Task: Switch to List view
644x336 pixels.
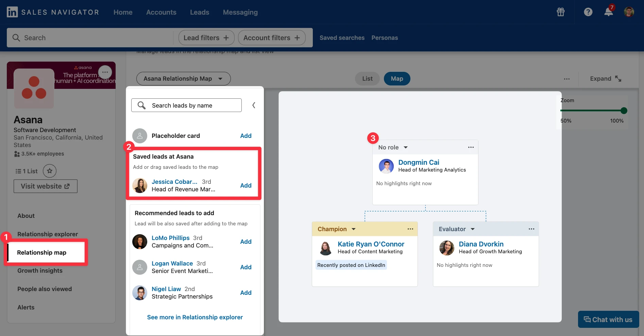Action: coord(367,79)
